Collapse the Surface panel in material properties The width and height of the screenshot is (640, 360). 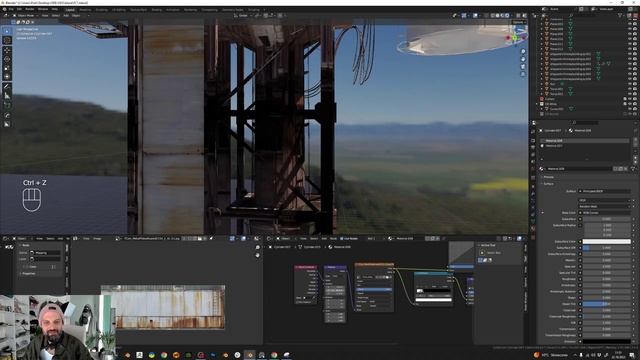point(548,184)
